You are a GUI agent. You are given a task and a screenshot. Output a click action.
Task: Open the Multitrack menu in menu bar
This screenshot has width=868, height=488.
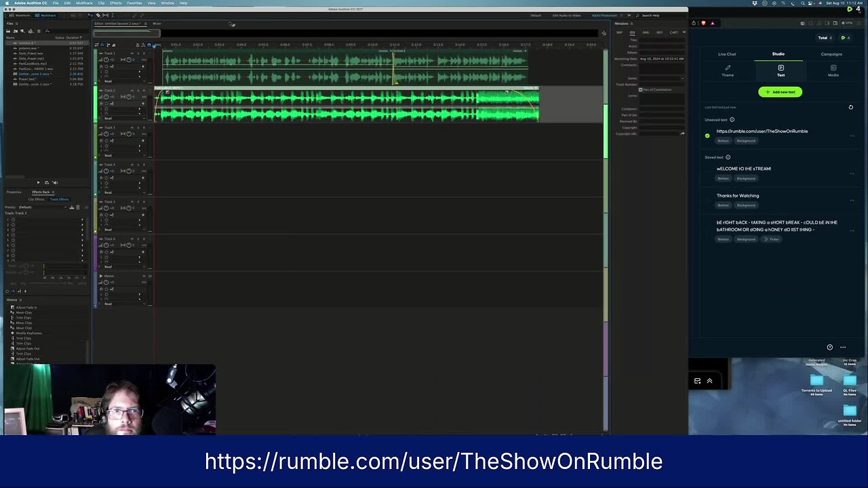tap(84, 3)
